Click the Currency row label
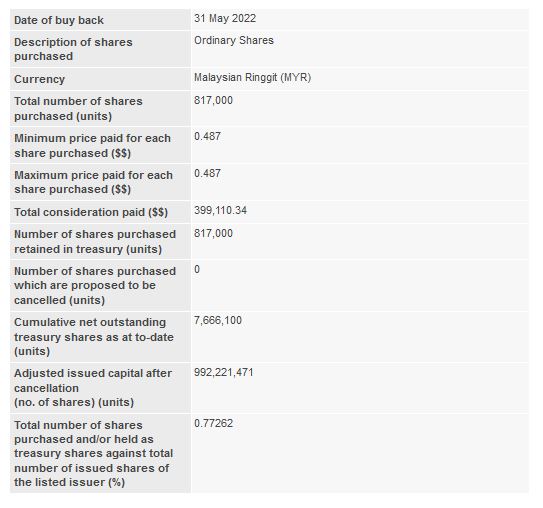This screenshot has width=543, height=508. click(39, 79)
